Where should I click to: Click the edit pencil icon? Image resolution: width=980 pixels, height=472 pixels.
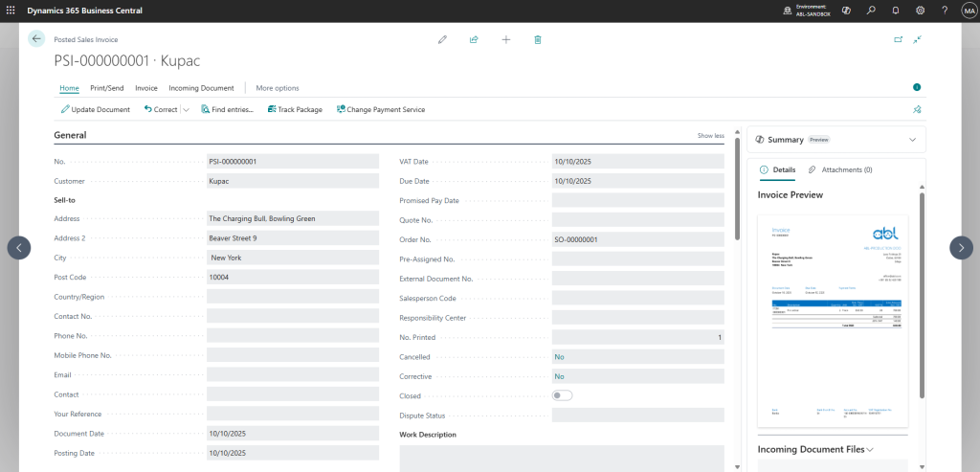(x=442, y=39)
